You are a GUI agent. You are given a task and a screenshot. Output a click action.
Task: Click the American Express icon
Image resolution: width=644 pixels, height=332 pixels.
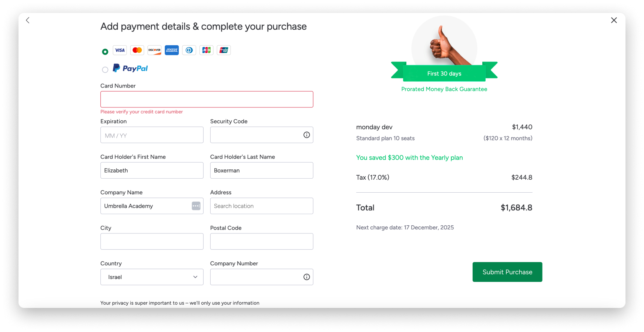[172, 50]
